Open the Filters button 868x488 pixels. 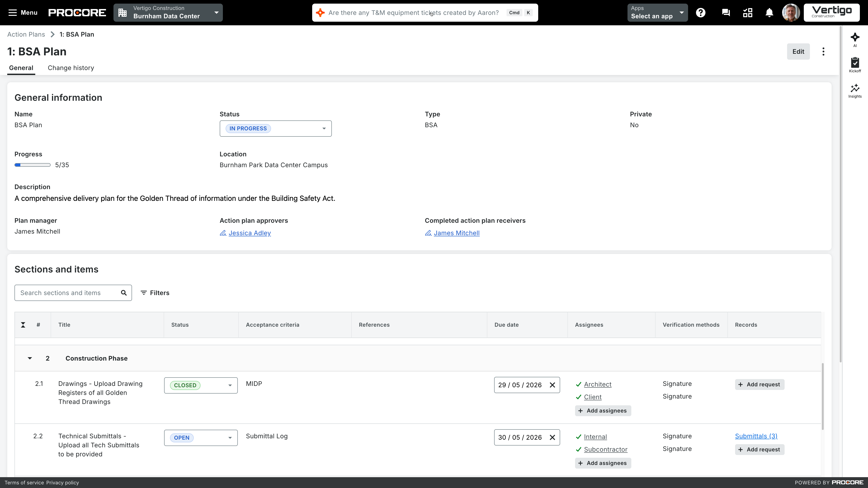coord(155,293)
